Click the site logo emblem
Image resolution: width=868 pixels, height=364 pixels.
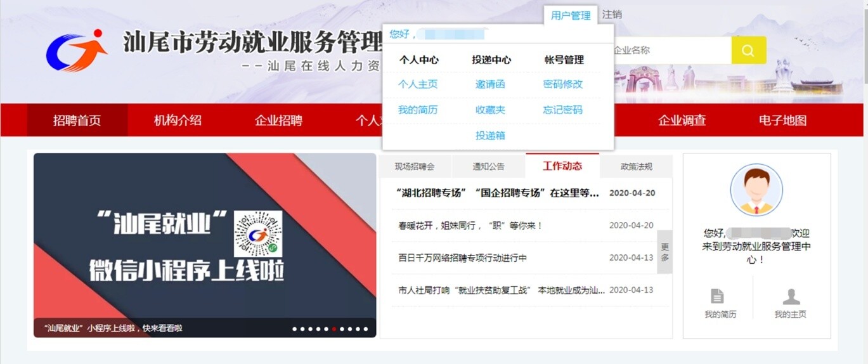coord(77,50)
